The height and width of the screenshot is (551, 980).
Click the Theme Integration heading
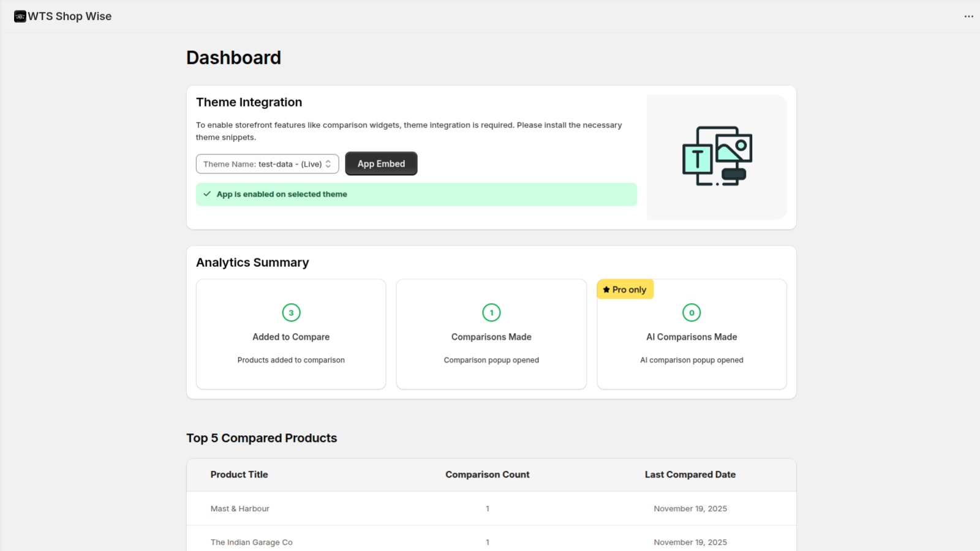click(x=249, y=102)
